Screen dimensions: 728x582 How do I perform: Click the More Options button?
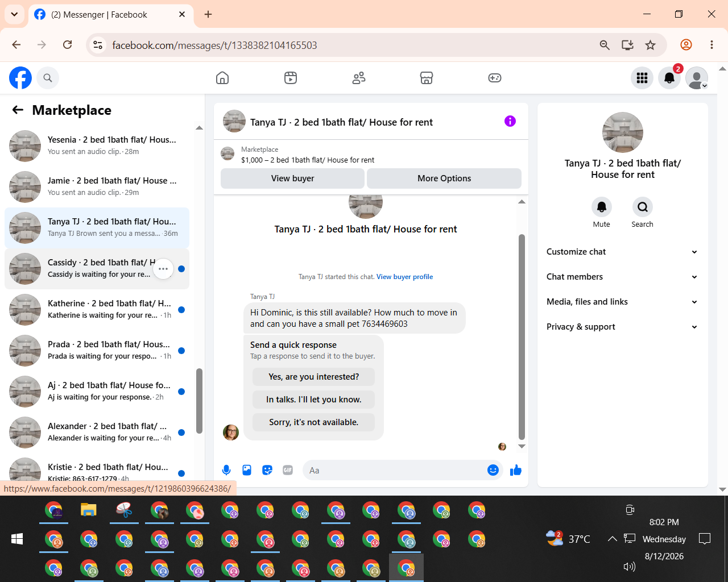coord(444,178)
